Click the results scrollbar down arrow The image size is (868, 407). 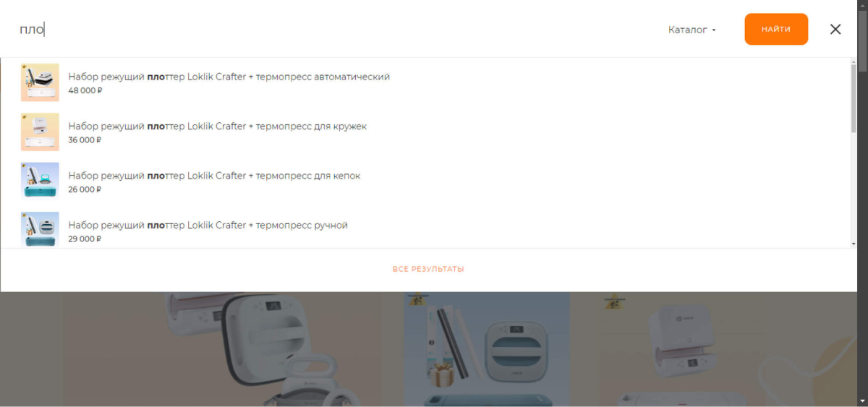pos(854,244)
